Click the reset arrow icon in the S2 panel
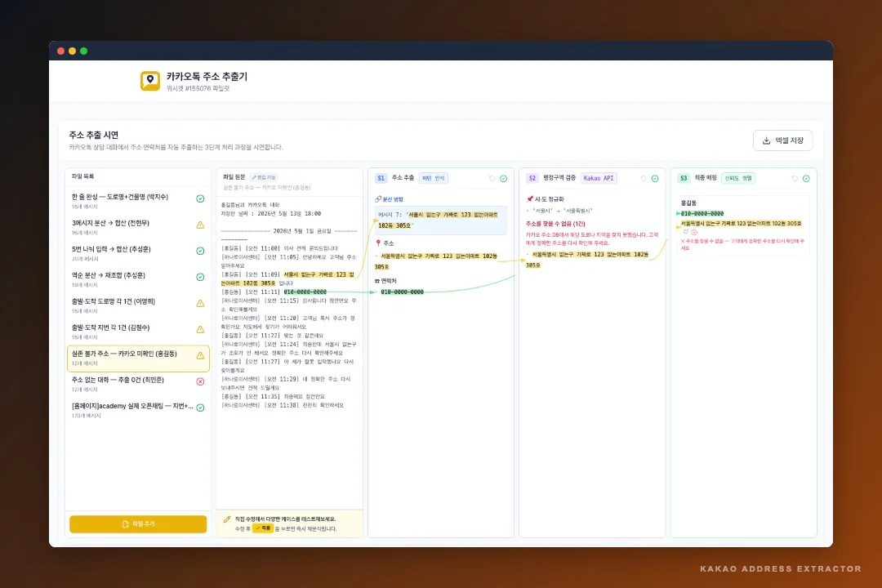The image size is (882, 588). point(643,178)
